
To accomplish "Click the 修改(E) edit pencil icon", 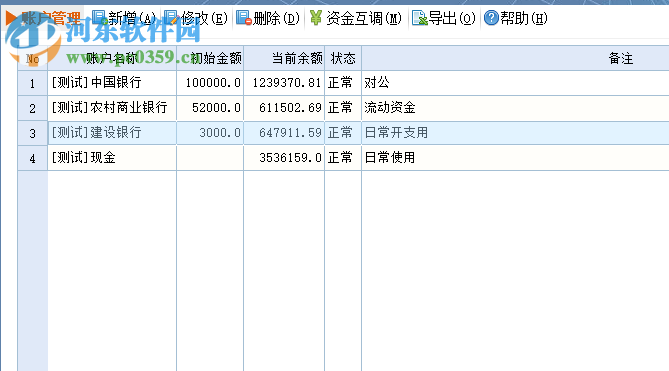I will tap(171, 18).
